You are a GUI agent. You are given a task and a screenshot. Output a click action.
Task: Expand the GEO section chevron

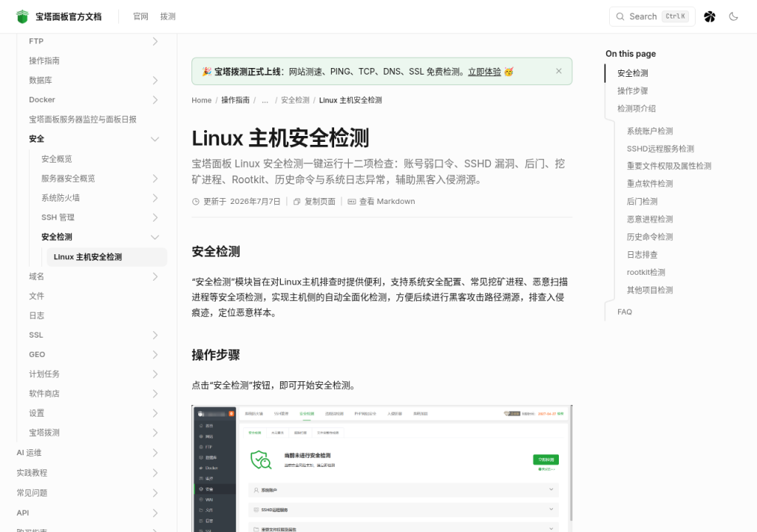coord(155,355)
